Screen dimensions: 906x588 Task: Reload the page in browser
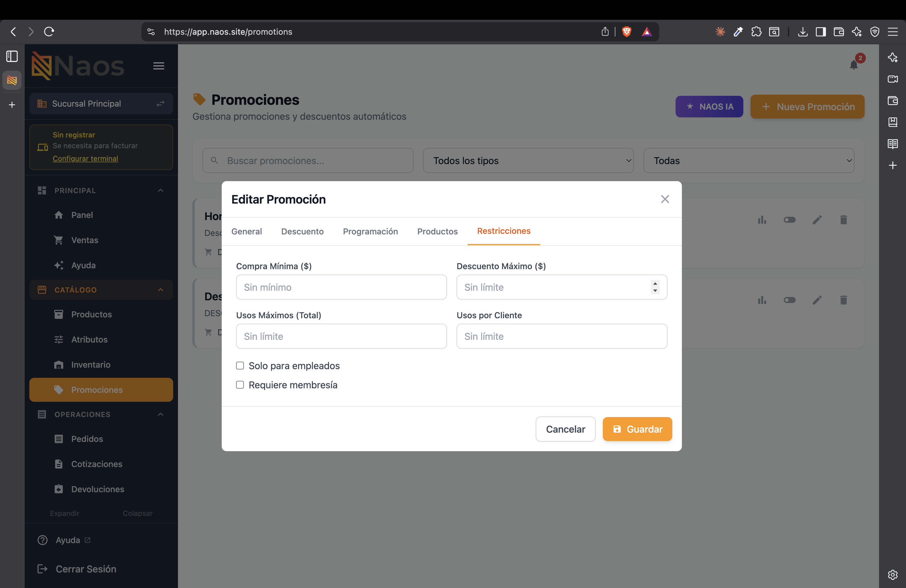(x=49, y=31)
